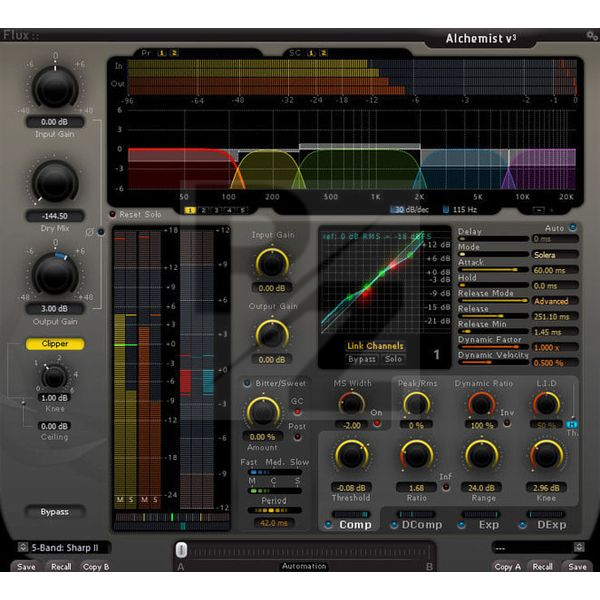600x600 pixels.
Task: Select band 2 tab
Action: click(x=204, y=210)
